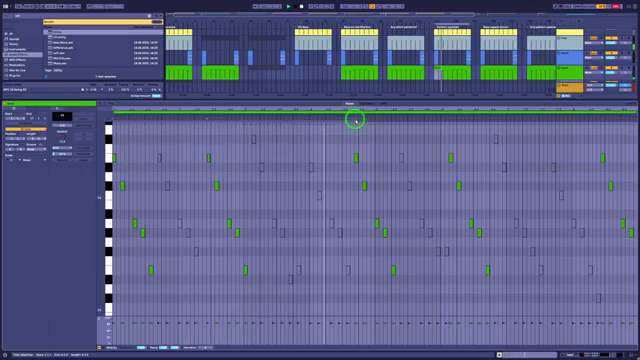
Task: Select the Plug-ins category in the browser
Action: point(14,76)
